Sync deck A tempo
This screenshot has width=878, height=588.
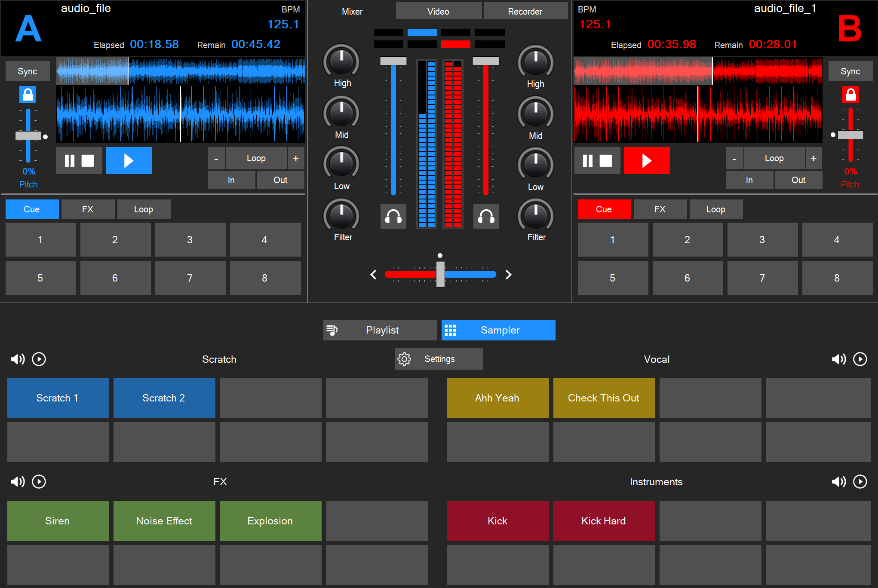[28, 71]
